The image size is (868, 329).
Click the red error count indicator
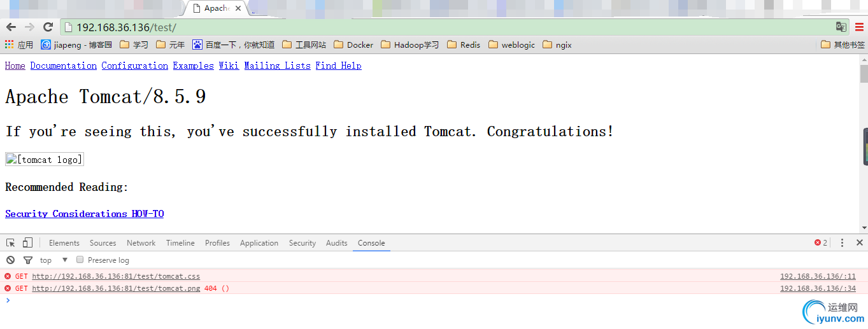pos(821,243)
